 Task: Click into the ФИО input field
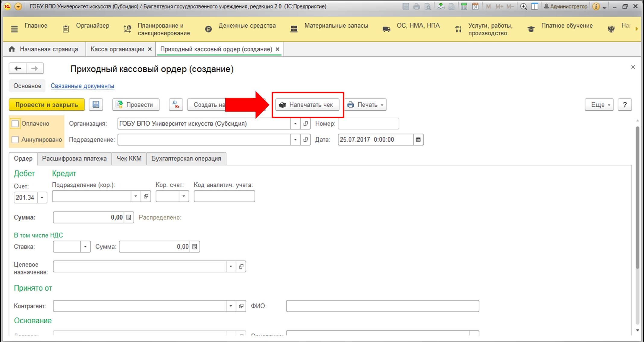383,306
